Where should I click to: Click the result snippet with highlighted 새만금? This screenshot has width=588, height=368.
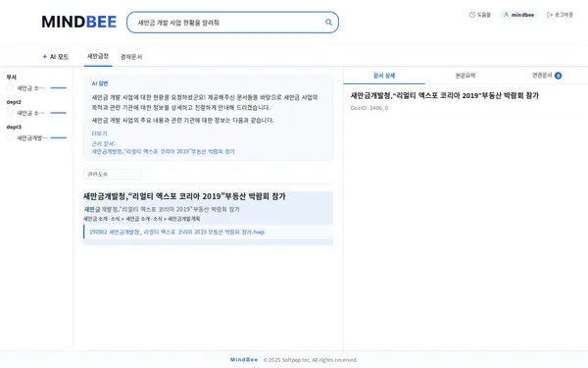[162, 209]
